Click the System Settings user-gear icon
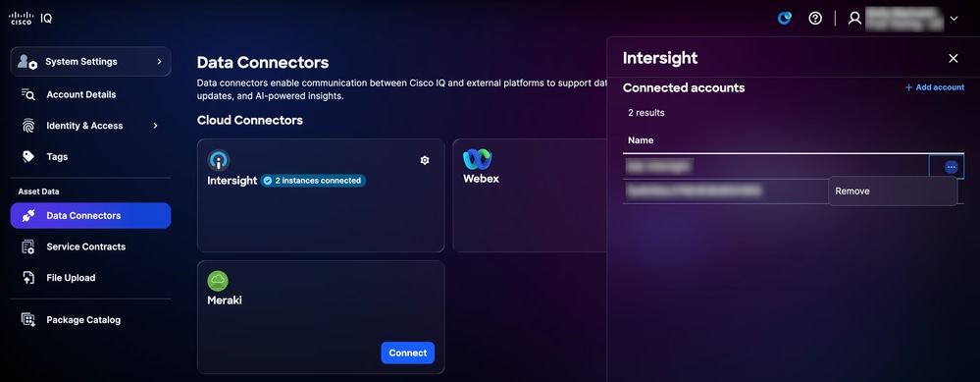This screenshot has height=382, width=980. [26, 61]
